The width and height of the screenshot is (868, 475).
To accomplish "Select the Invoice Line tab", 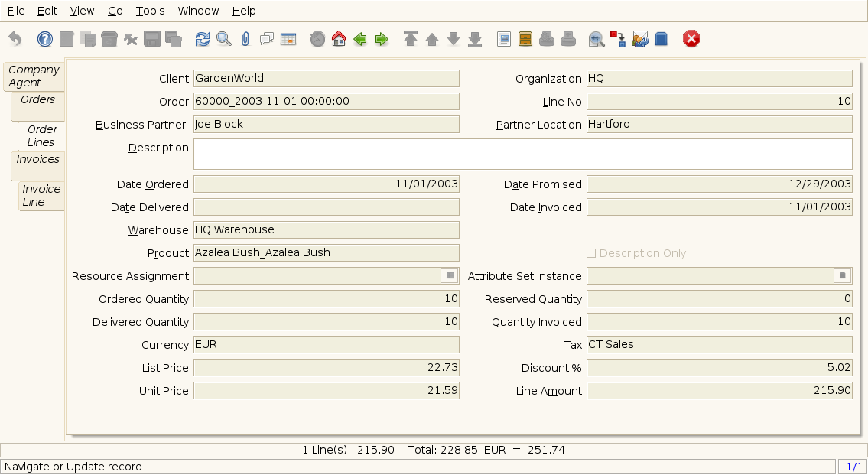I will pyautogui.click(x=41, y=196).
